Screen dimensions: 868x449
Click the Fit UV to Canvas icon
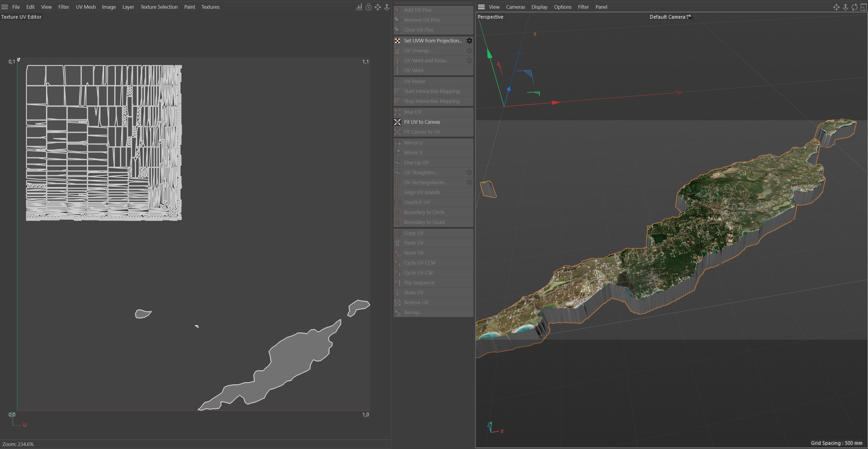click(398, 122)
